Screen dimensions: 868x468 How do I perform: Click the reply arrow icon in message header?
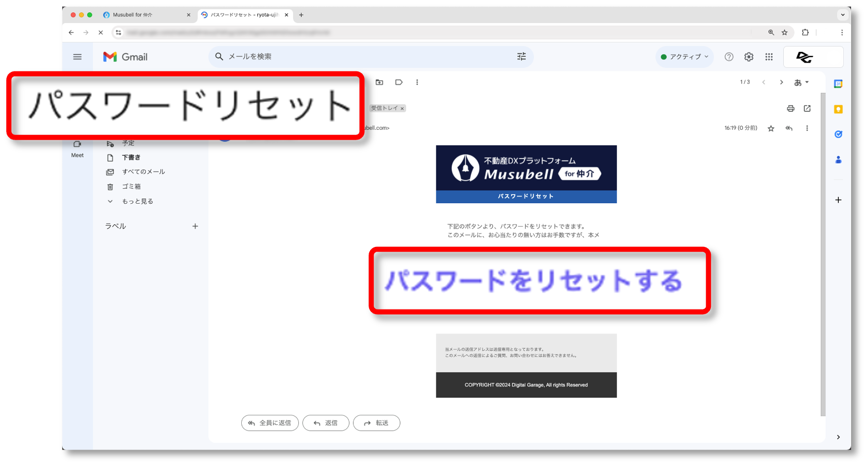(789, 128)
